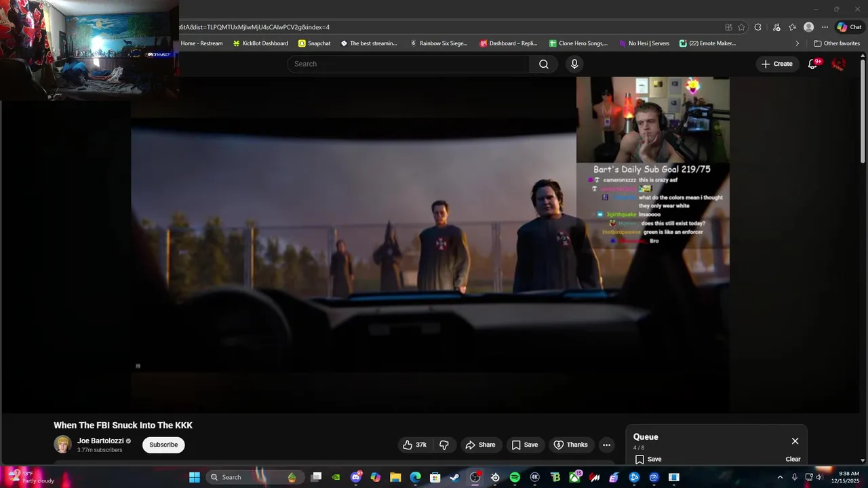Save the queue from the Queue panel

click(x=648, y=459)
